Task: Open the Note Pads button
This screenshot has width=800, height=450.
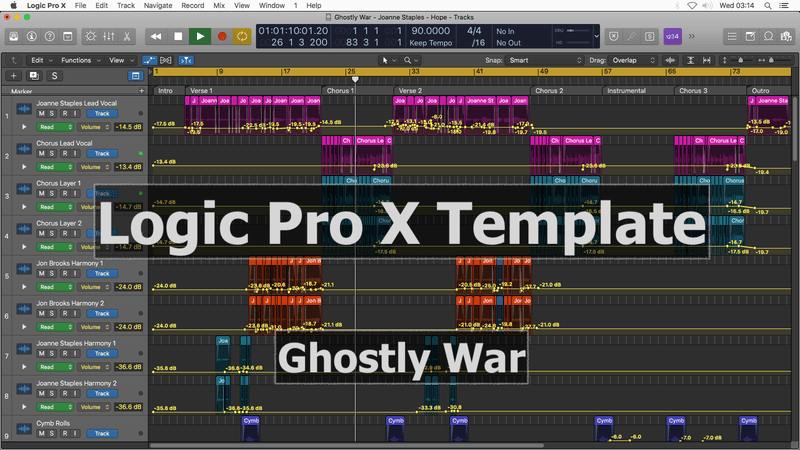Action: point(750,36)
